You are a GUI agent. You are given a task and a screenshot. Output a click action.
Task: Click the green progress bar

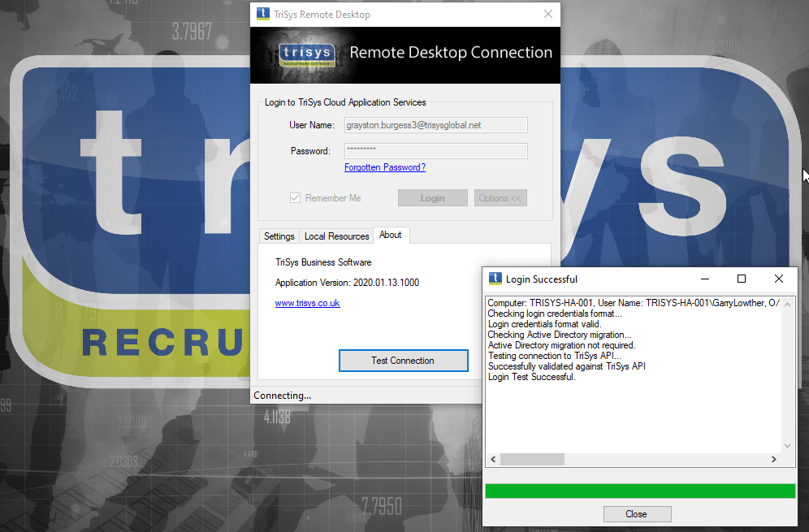pos(640,491)
